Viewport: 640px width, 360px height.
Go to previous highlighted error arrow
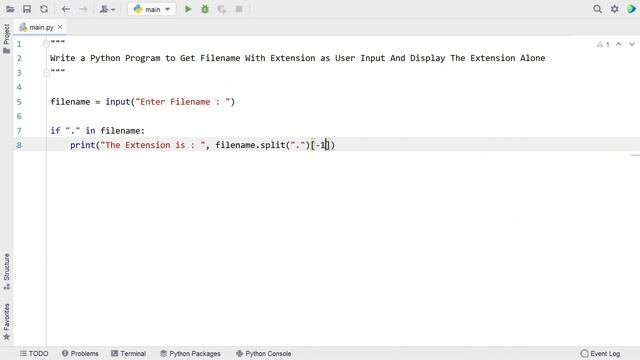tap(619, 44)
